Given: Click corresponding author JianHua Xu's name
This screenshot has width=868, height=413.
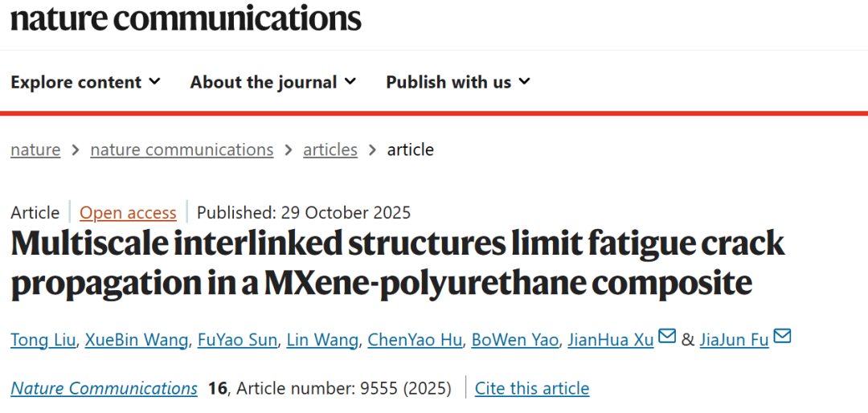Looking at the screenshot, I should (x=610, y=340).
